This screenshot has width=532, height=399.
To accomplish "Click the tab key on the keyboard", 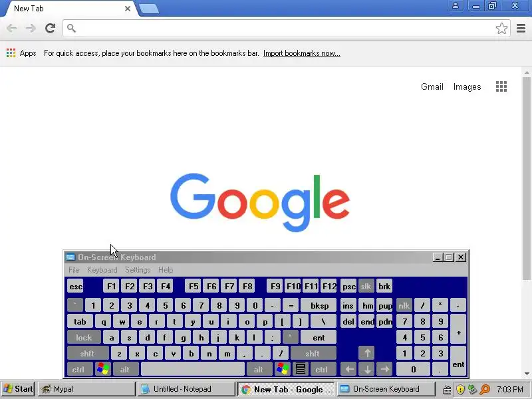I will click(x=80, y=322).
